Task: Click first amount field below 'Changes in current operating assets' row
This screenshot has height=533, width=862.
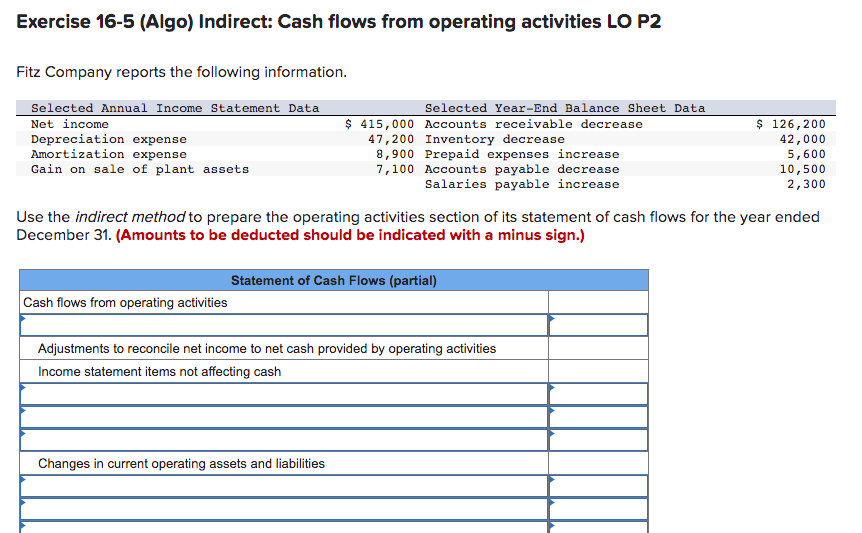Action: pos(598,486)
